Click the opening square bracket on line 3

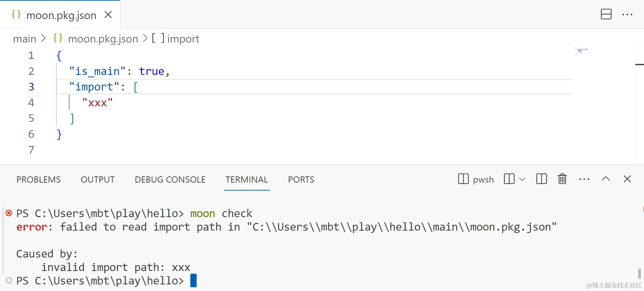coord(135,87)
